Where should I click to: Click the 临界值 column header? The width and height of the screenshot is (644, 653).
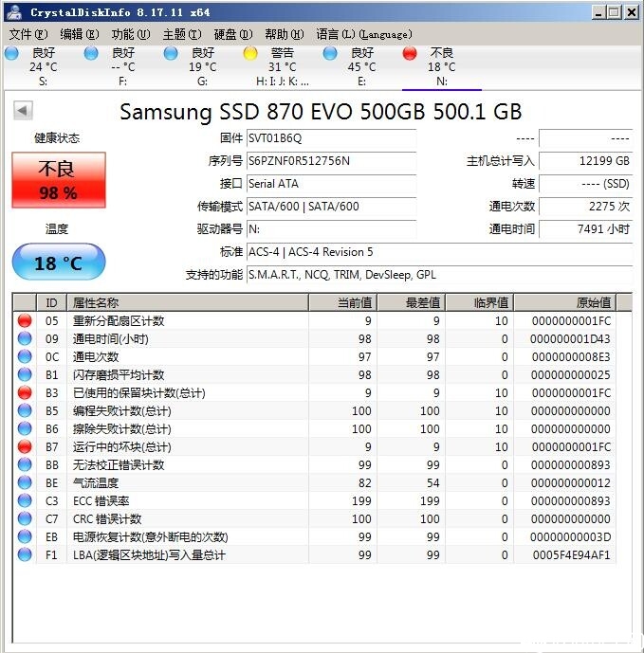[479, 302]
